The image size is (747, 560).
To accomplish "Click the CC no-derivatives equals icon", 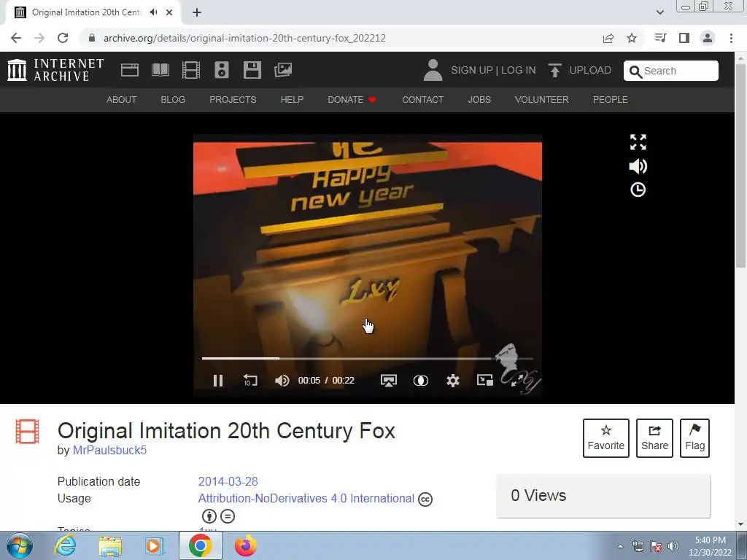I will click(228, 516).
